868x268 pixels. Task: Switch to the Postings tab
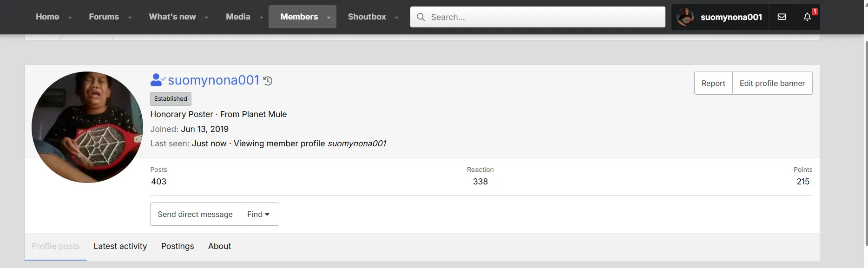pos(178,246)
